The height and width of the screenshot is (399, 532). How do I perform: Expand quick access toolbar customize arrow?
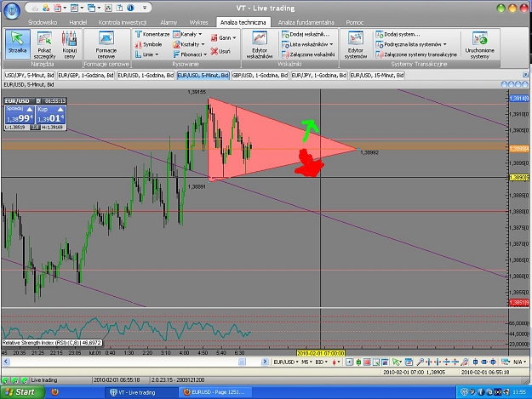click(x=145, y=8)
